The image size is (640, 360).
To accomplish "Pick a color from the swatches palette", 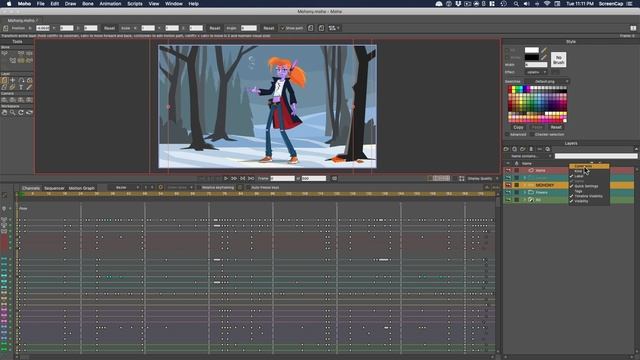I will (538, 104).
